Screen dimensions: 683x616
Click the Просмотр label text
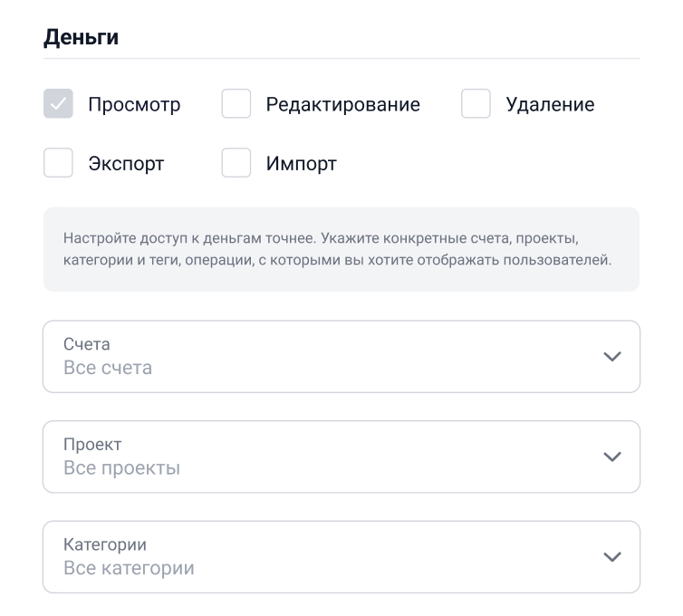pos(134,105)
